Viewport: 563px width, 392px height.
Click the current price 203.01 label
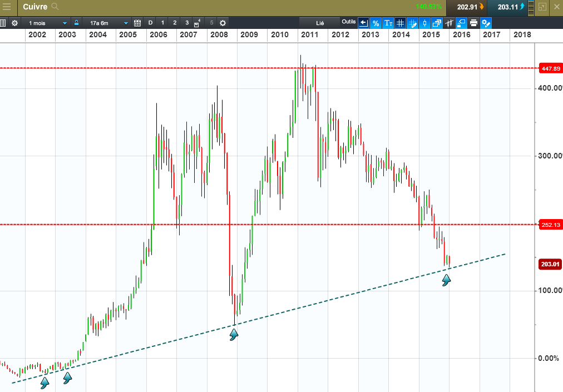(x=550, y=264)
